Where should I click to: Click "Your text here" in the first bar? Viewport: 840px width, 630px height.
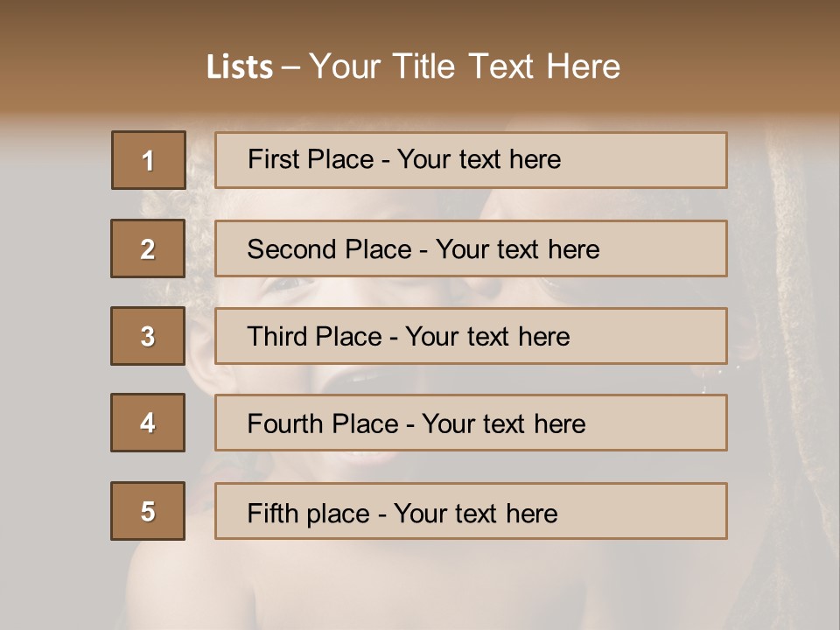tap(479, 159)
